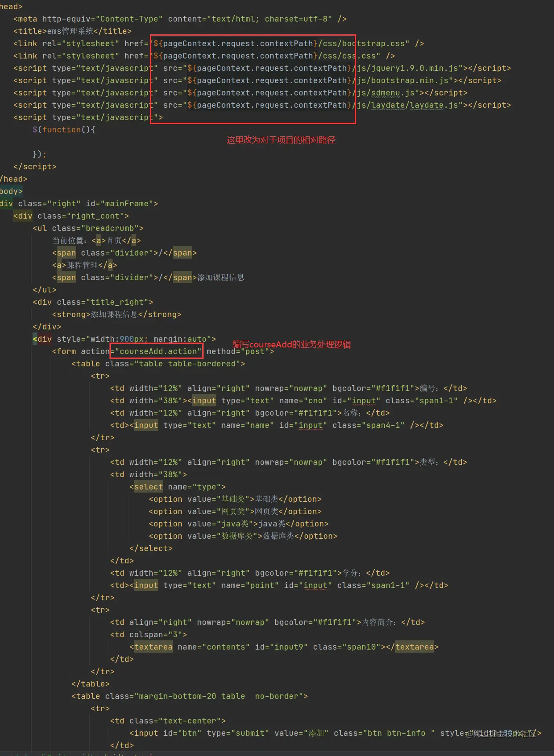The height and width of the screenshot is (756, 554).
Task: Click 'laydate.js' in the script src
Action: pos(434,105)
